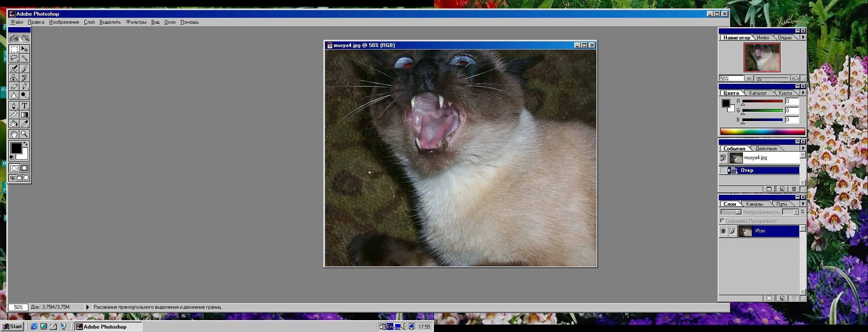Choose the Paint Bucket tool

pyautogui.click(x=14, y=124)
